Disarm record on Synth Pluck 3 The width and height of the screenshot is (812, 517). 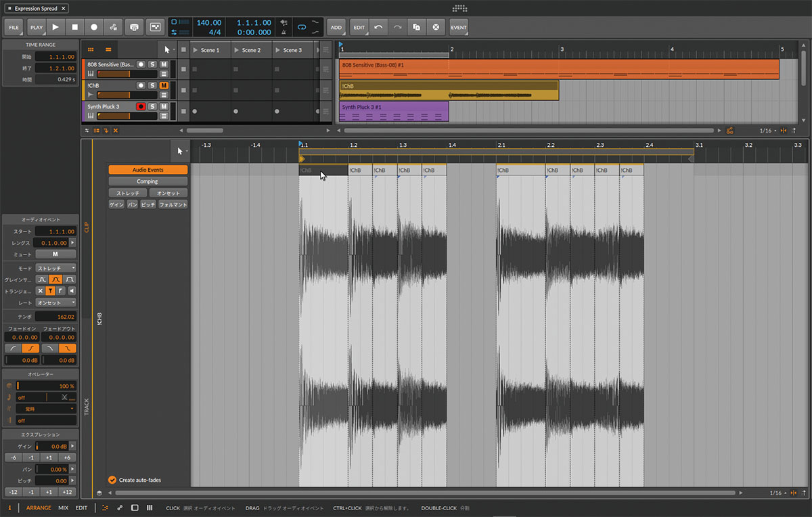pos(141,106)
